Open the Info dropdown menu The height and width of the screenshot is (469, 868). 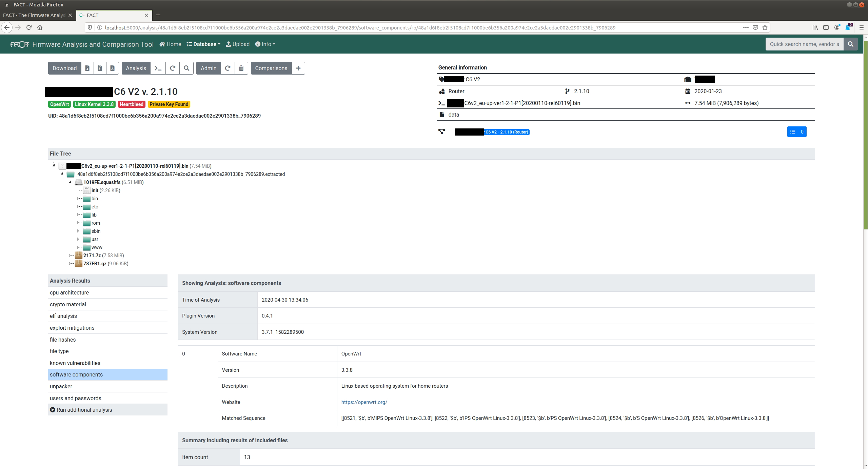coord(265,44)
